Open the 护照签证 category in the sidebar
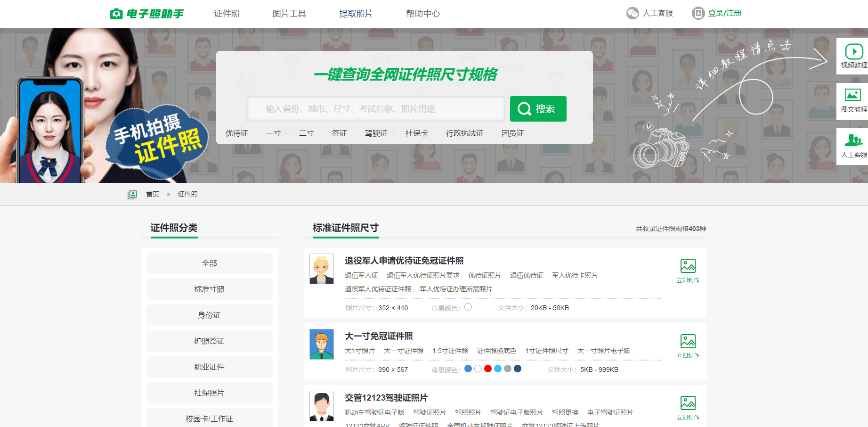The image size is (868, 427). coord(210,341)
